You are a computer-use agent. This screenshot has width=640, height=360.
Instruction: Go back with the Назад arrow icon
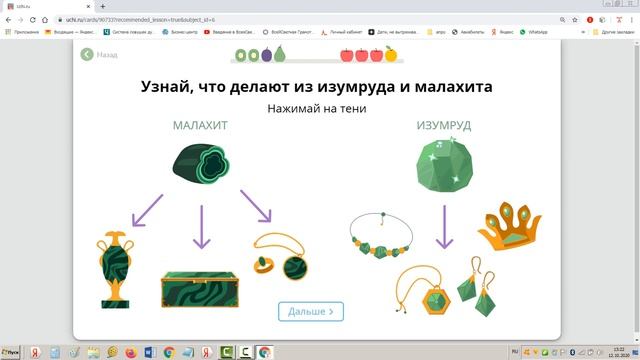pos(87,54)
